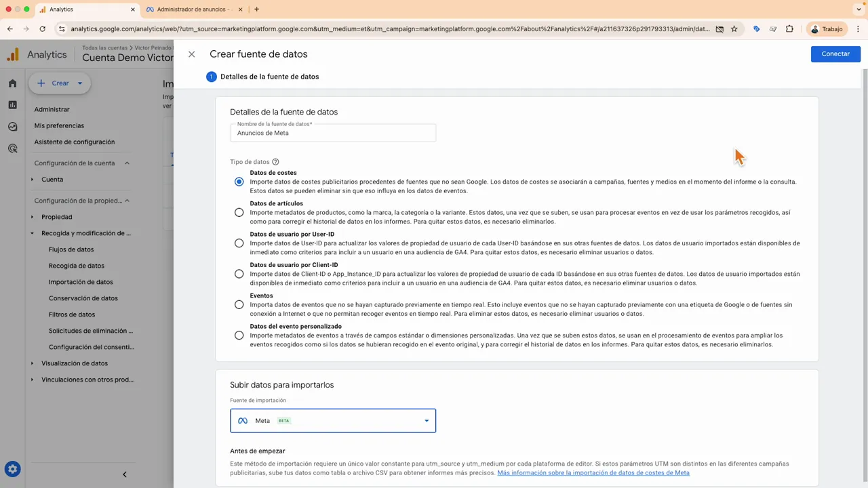This screenshot has height=488, width=868.
Task: Open the browser Extensions puzzle icon
Action: (x=789, y=29)
